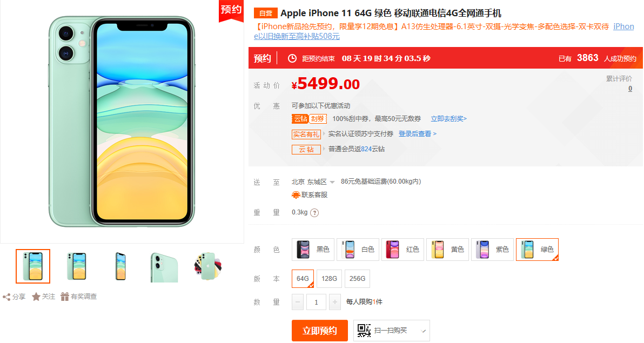This screenshot has width=644, height=343.
Task: Click the 立即预约 reserve button
Action: pos(319,331)
